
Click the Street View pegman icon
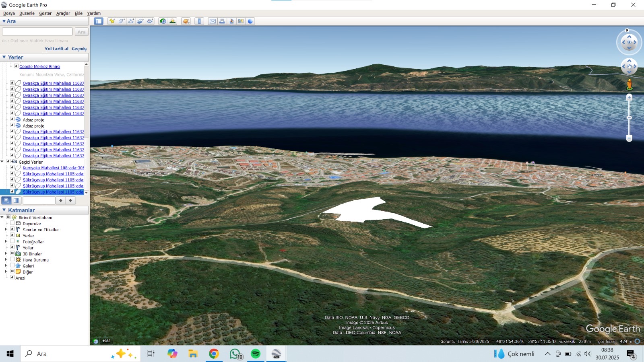pyautogui.click(x=629, y=84)
